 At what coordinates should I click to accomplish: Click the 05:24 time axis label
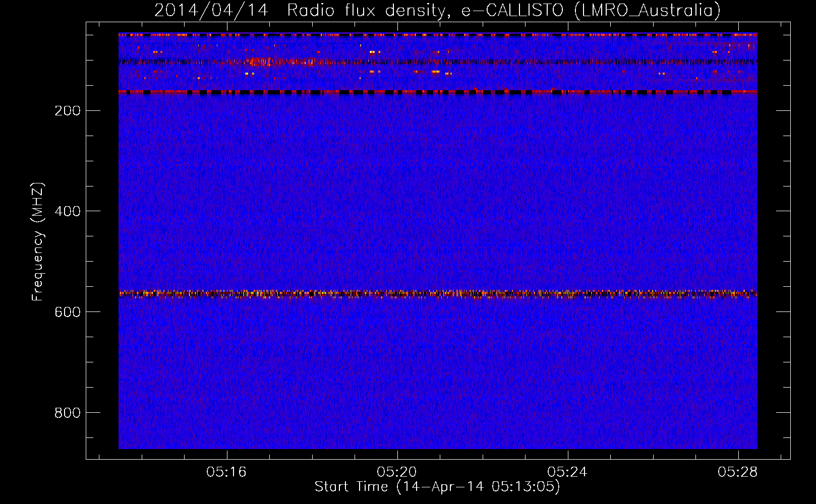tap(567, 472)
